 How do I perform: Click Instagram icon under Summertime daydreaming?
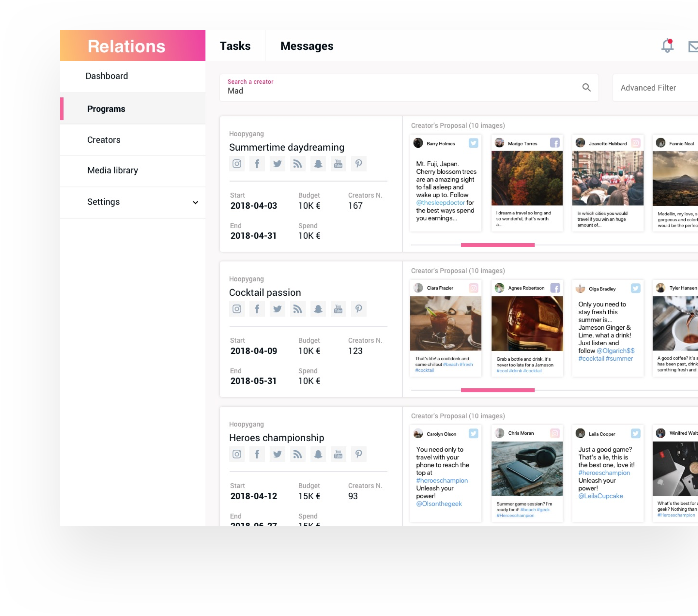point(237,164)
